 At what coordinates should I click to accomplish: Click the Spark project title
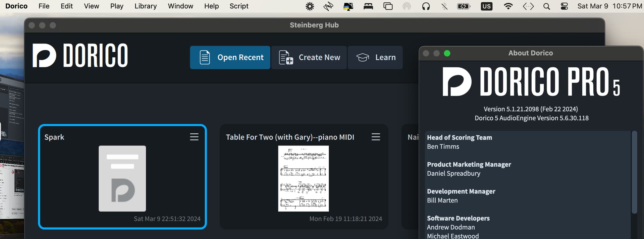(54, 137)
